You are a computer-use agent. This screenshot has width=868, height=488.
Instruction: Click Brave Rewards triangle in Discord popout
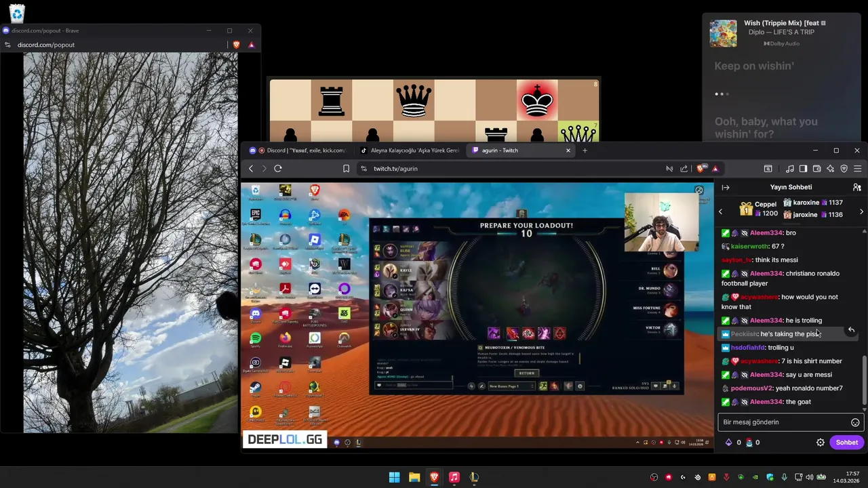pos(252,45)
